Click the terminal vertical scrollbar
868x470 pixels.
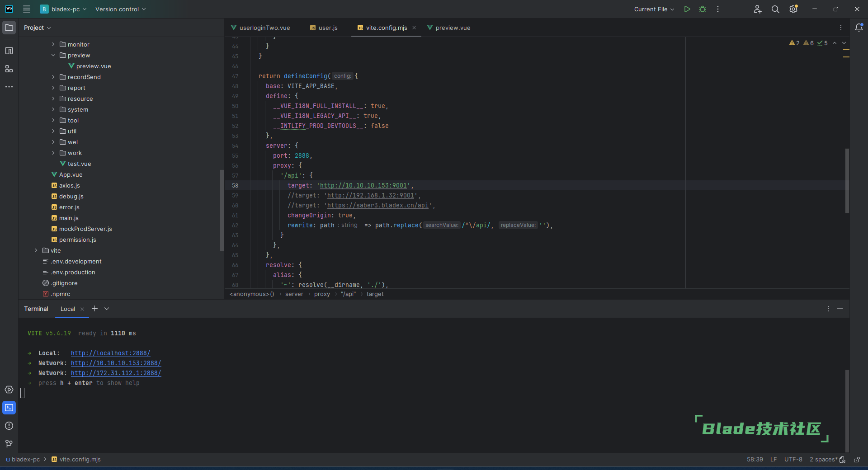click(x=847, y=410)
